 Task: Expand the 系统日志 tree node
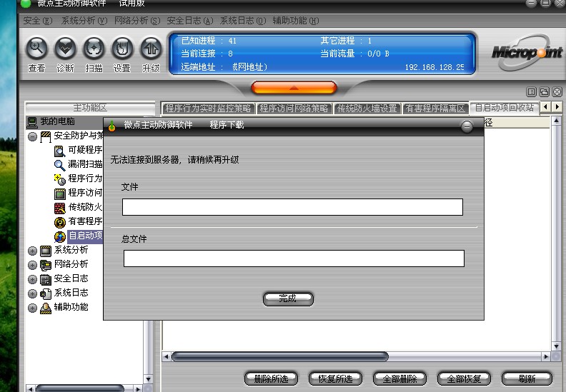click(x=32, y=293)
